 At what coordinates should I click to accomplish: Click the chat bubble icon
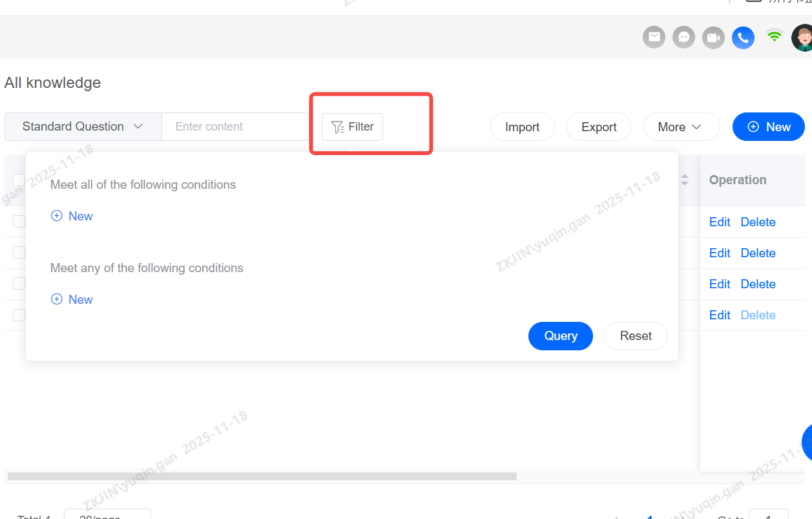click(x=683, y=37)
